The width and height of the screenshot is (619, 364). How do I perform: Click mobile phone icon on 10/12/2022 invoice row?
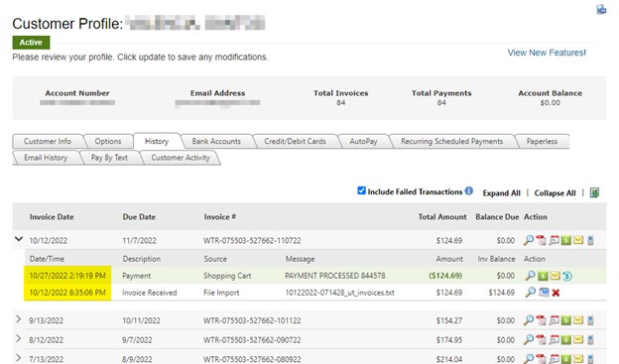pos(590,240)
